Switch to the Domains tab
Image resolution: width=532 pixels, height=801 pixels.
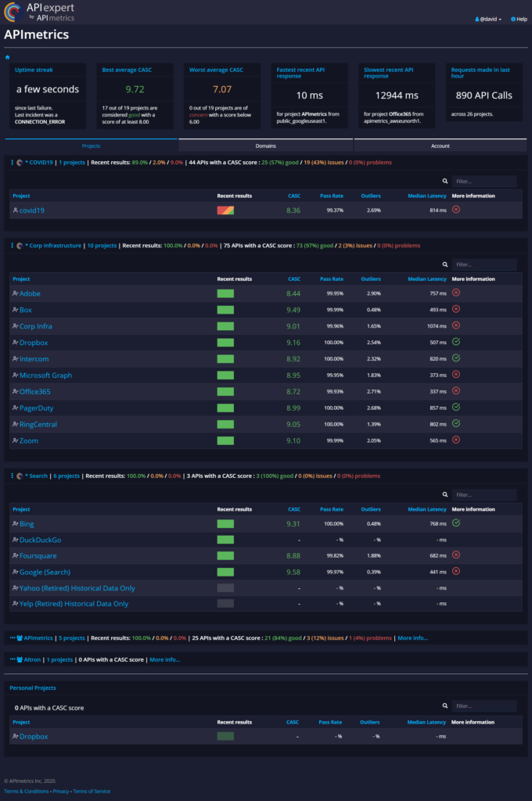pos(266,145)
